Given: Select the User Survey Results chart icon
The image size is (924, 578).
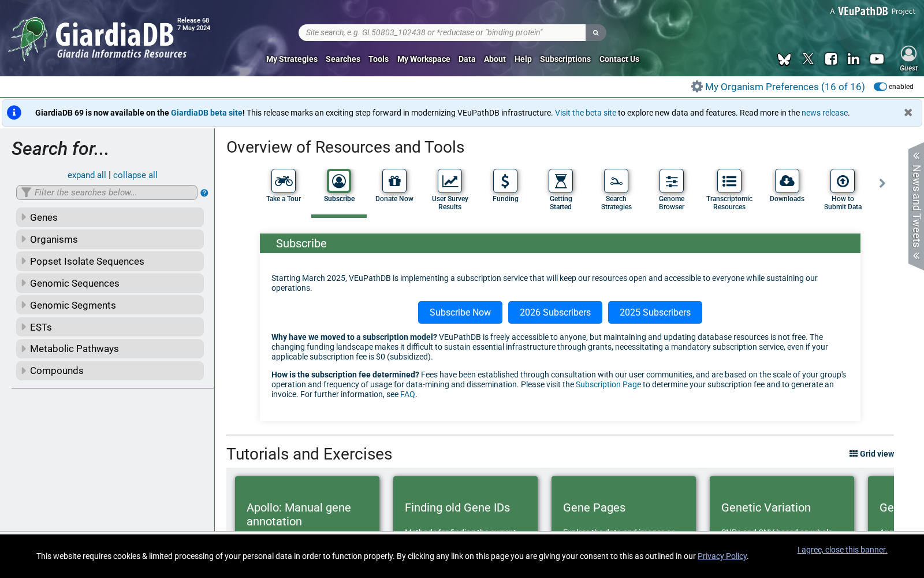Looking at the screenshot, I should (x=450, y=181).
